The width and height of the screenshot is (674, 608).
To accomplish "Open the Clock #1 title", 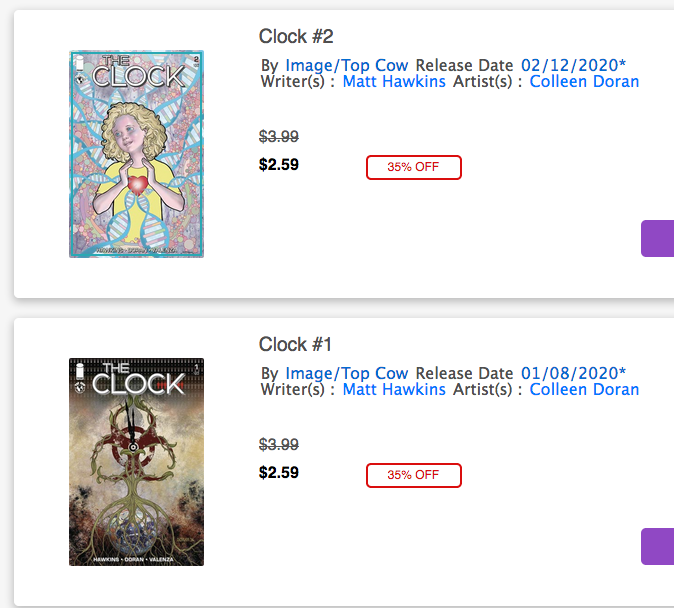I will coord(295,345).
